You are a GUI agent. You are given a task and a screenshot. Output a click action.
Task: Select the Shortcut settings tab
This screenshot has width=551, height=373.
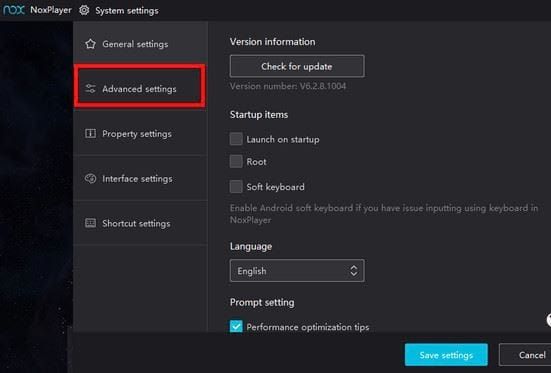point(140,223)
